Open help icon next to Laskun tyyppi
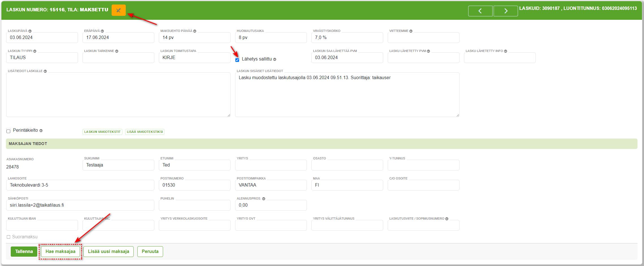Viewport: 644px width, 266px height. [x=35, y=51]
